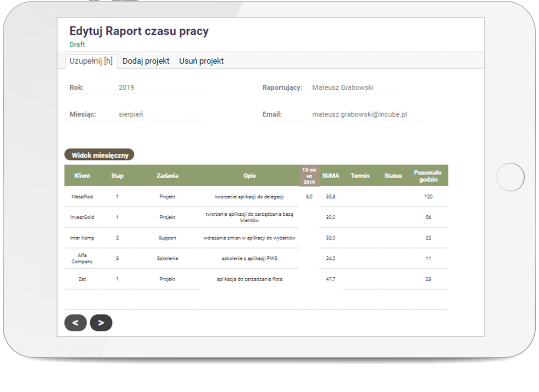
Task: Select the 13-sie date column header
Action: point(309,176)
